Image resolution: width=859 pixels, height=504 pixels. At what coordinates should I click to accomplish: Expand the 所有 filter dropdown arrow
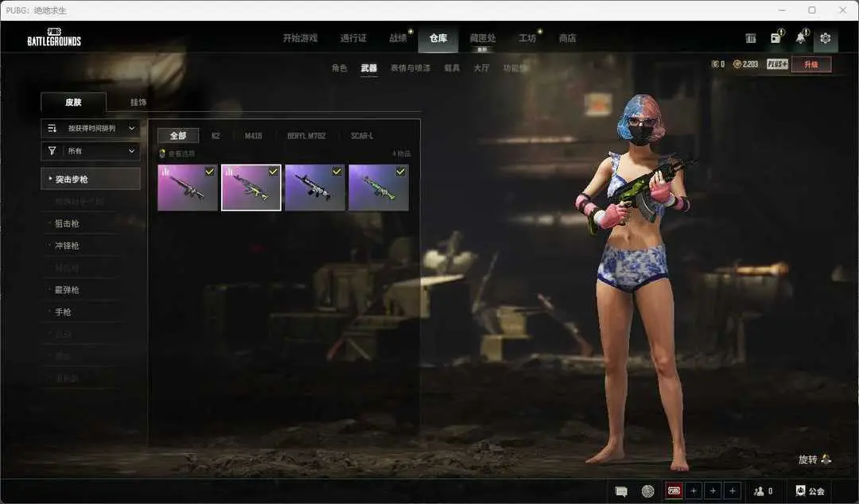pos(131,151)
